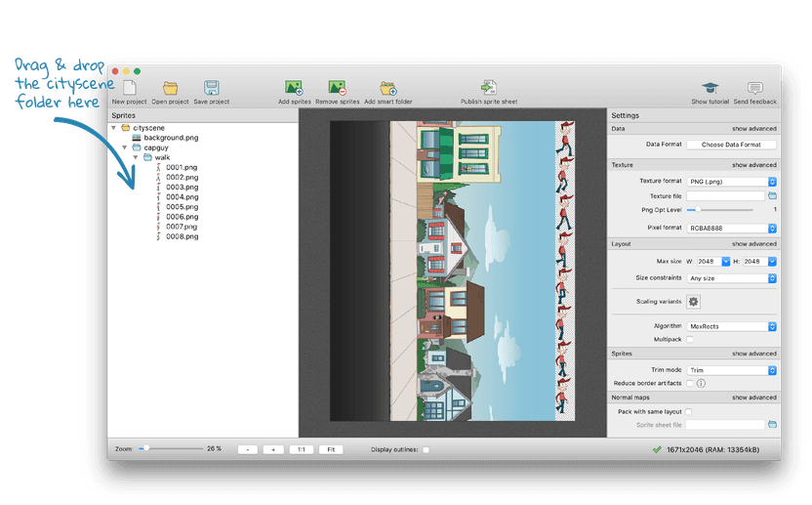The height and width of the screenshot is (505, 812).
Task: Click status text 1671x2046 RAM
Action: click(x=712, y=449)
